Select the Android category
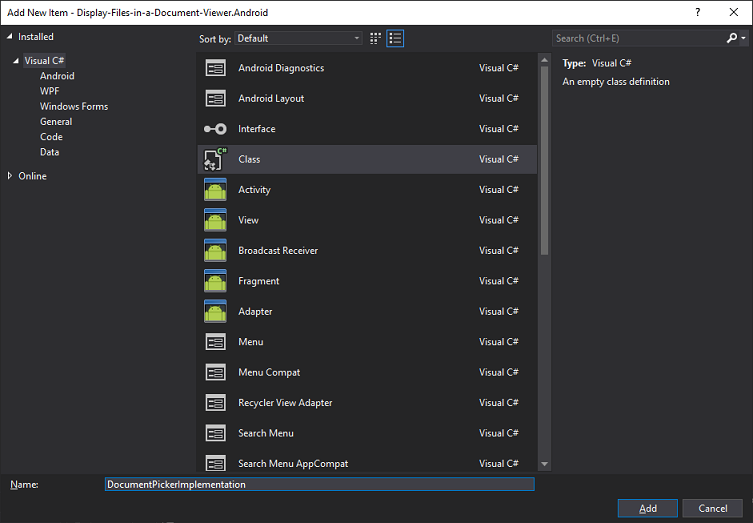Image resolution: width=753 pixels, height=523 pixels. tap(57, 76)
